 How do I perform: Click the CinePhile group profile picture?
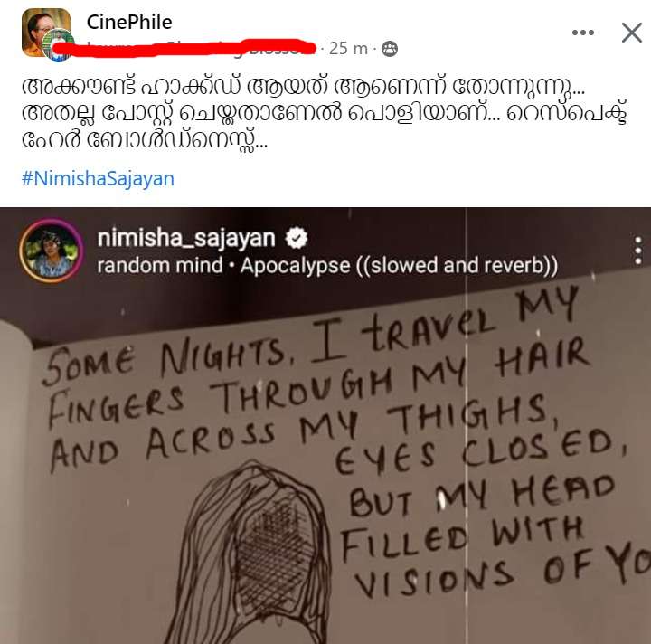click(46, 32)
